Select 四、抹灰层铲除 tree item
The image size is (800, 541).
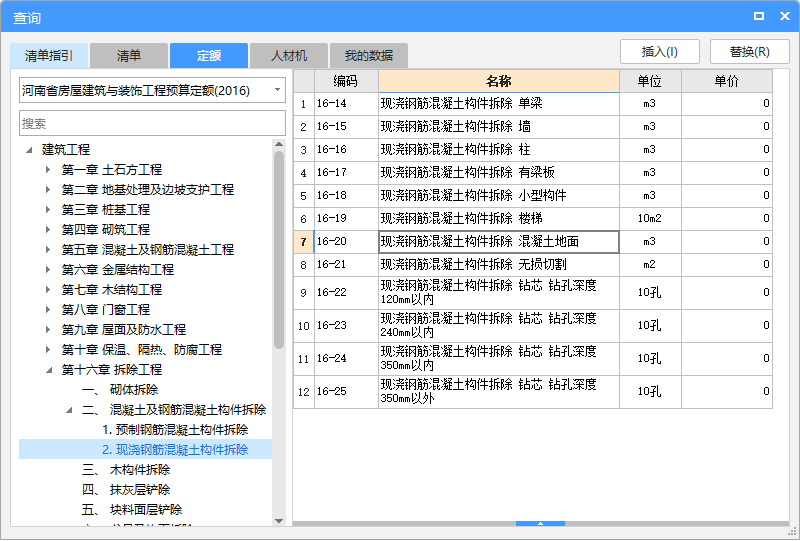coord(126,489)
